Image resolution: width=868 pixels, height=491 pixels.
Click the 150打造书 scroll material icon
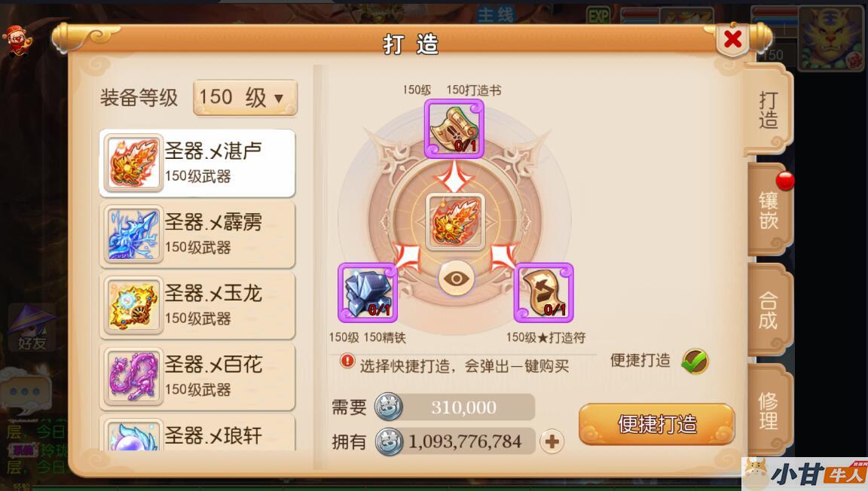click(454, 129)
